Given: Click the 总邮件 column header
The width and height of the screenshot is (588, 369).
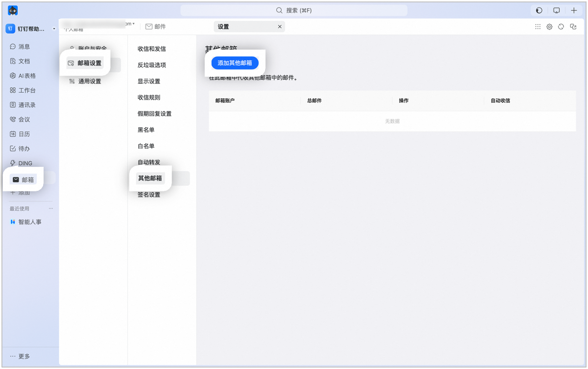Looking at the screenshot, I should 314,100.
